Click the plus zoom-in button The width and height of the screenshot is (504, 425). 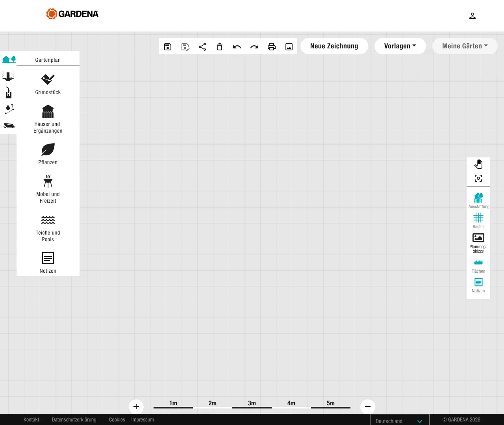click(x=136, y=407)
